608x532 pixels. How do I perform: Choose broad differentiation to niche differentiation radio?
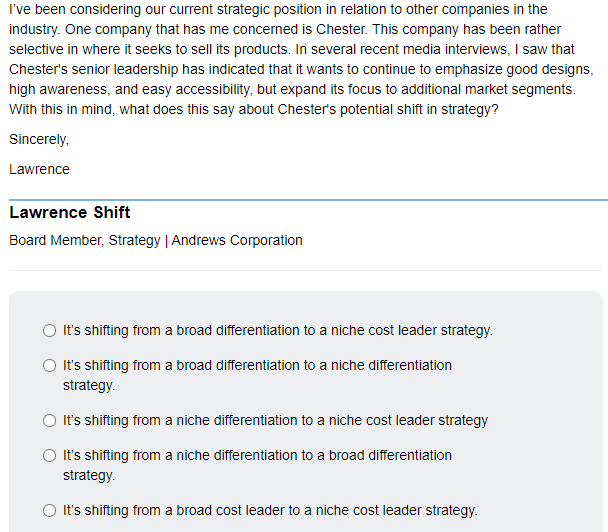pos(50,366)
